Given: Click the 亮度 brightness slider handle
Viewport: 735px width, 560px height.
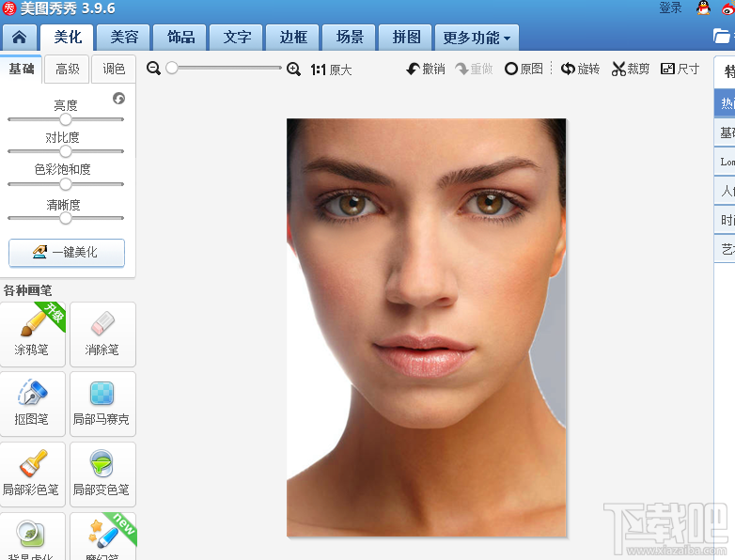Looking at the screenshot, I should pos(66,119).
